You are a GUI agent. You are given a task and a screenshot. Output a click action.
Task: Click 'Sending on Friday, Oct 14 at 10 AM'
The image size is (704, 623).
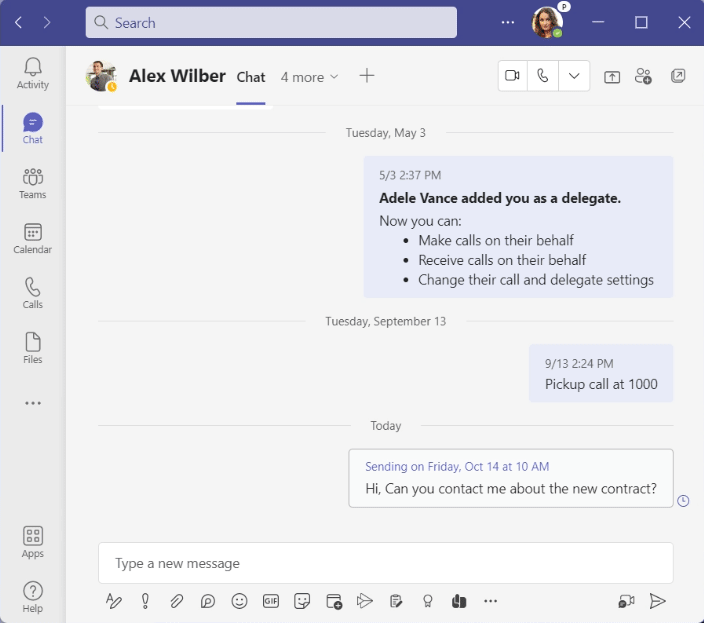coord(457,467)
